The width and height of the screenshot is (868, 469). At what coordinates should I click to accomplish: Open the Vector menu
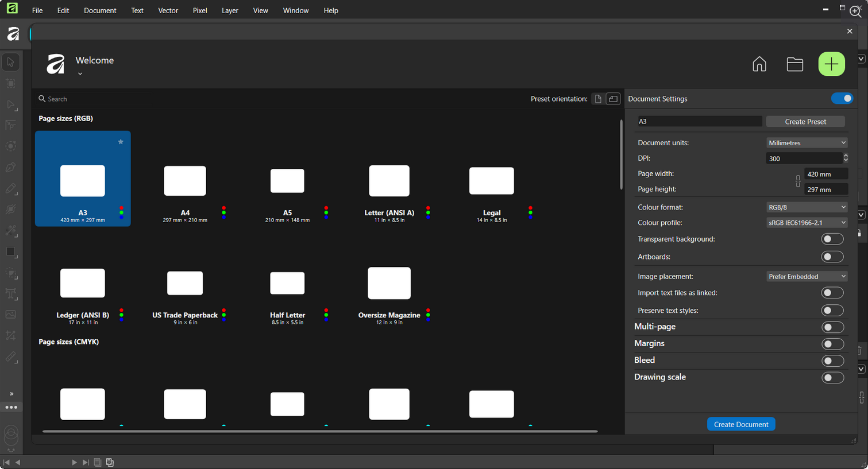tap(168, 10)
